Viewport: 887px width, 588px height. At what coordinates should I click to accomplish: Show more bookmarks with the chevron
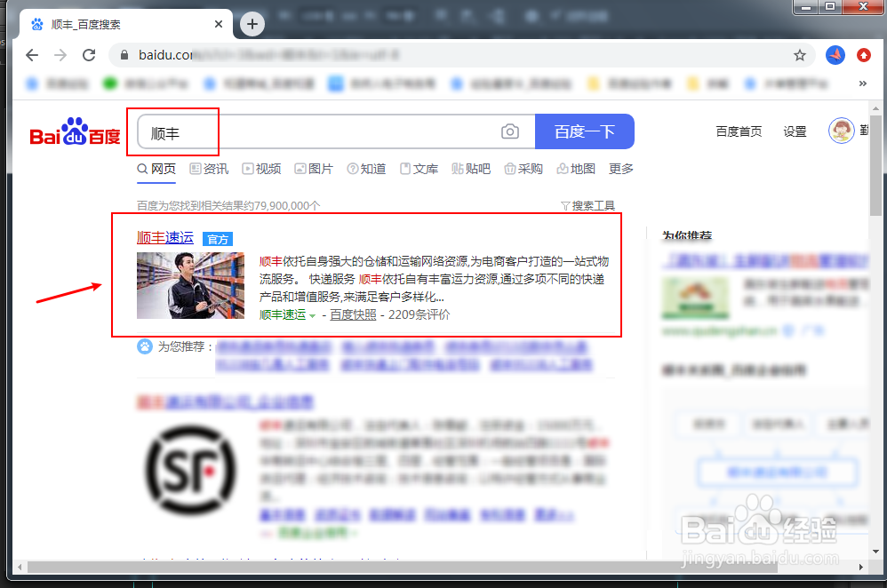[x=862, y=83]
